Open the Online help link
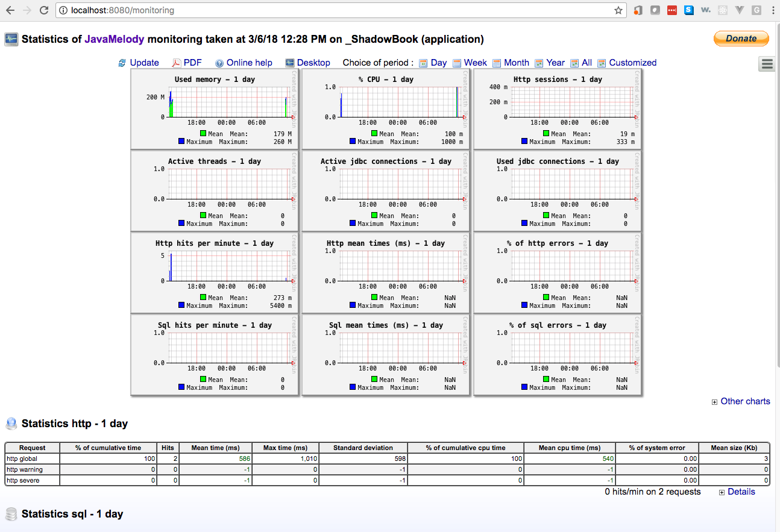Viewport: 780px width, 532px height. (250, 63)
